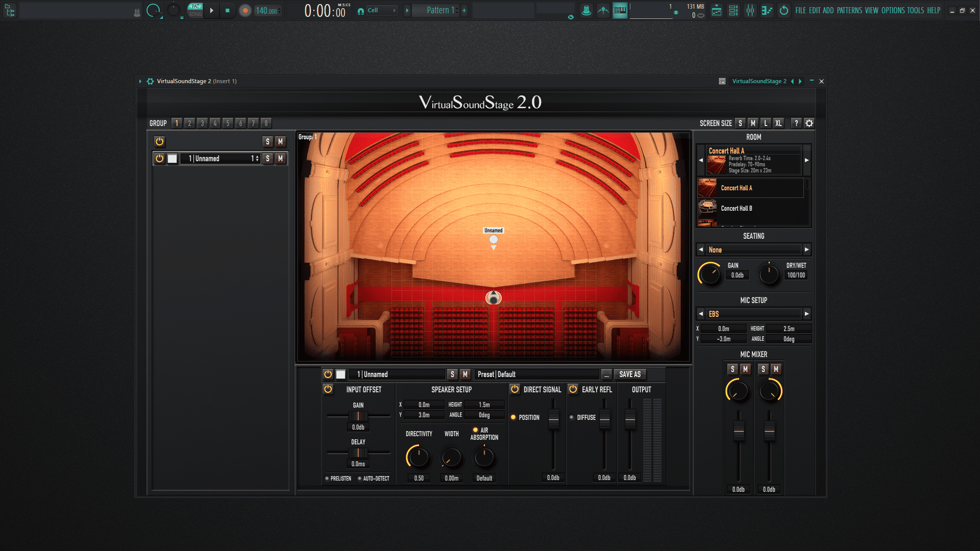Set screen size to S
Viewport: 980px width, 551px height.
tap(740, 123)
